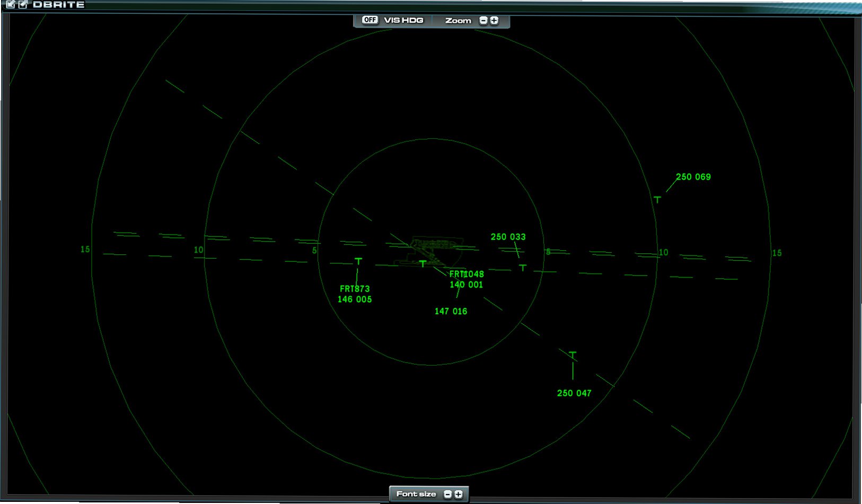Select radar target symbol below 250 069
Viewport: 862px width, 504px height.
[657, 200]
